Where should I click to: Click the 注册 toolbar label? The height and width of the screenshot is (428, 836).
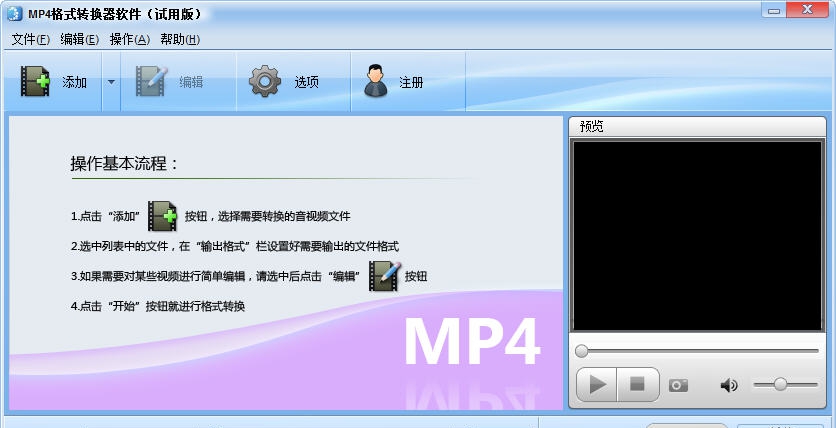tap(411, 82)
